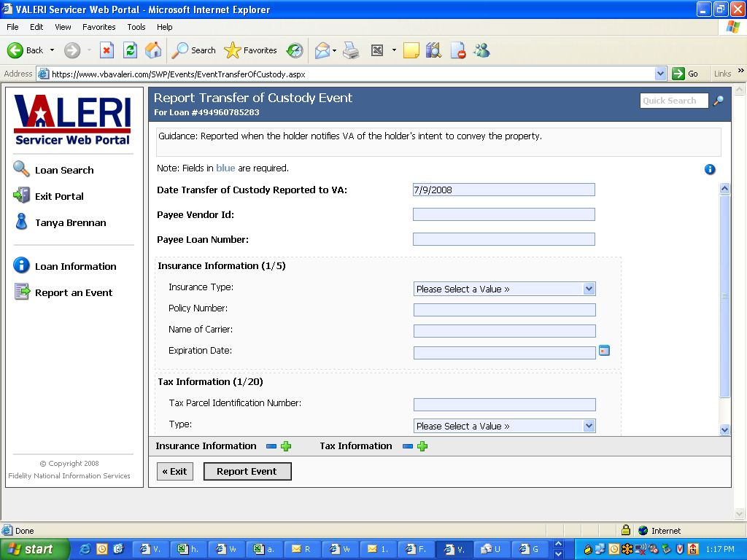The width and height of the screenshot is (747, 560).
Task: Open the Favorites menu
Action: pos(98,27)
